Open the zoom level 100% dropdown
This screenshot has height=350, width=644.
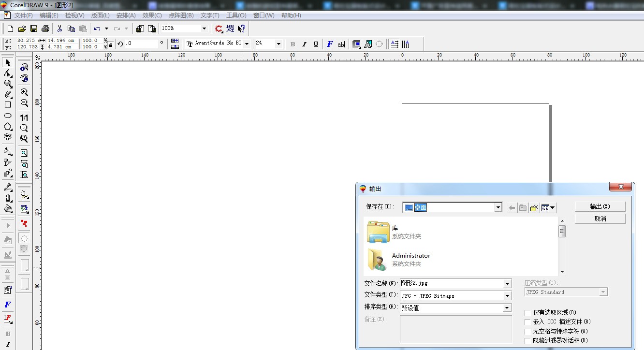204,29
